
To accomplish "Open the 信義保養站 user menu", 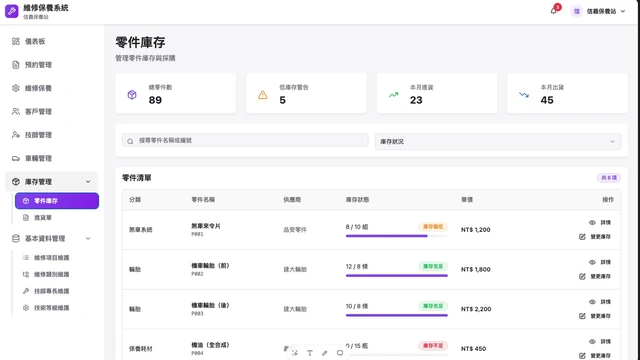I will click(598, 11).
